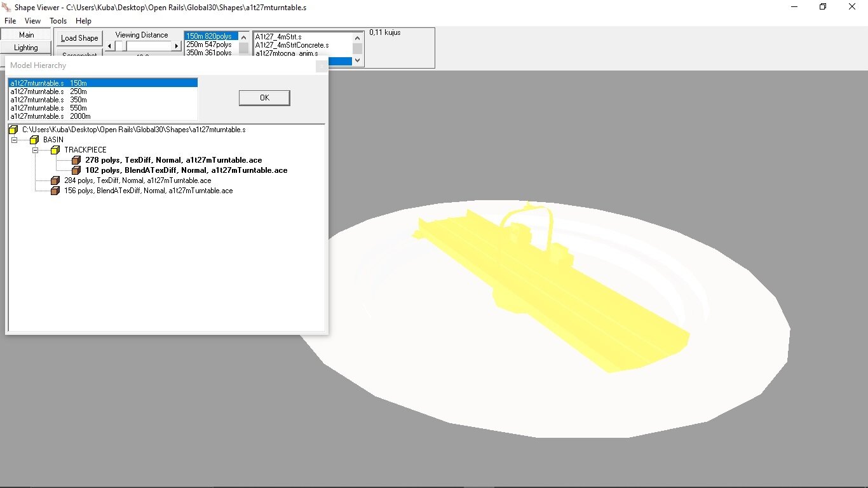This screenshot has height=488, width=868.
Task: Click the brown cube icon for 278 polys
Action: click(x=76, y=160)
